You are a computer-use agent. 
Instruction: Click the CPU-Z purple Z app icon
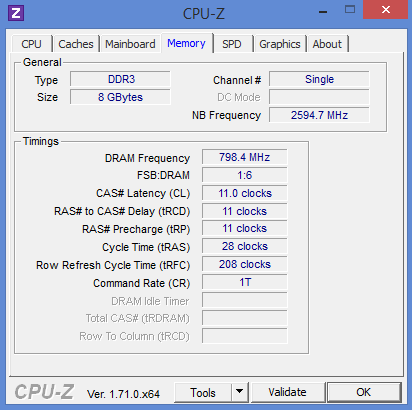(16, 13)
